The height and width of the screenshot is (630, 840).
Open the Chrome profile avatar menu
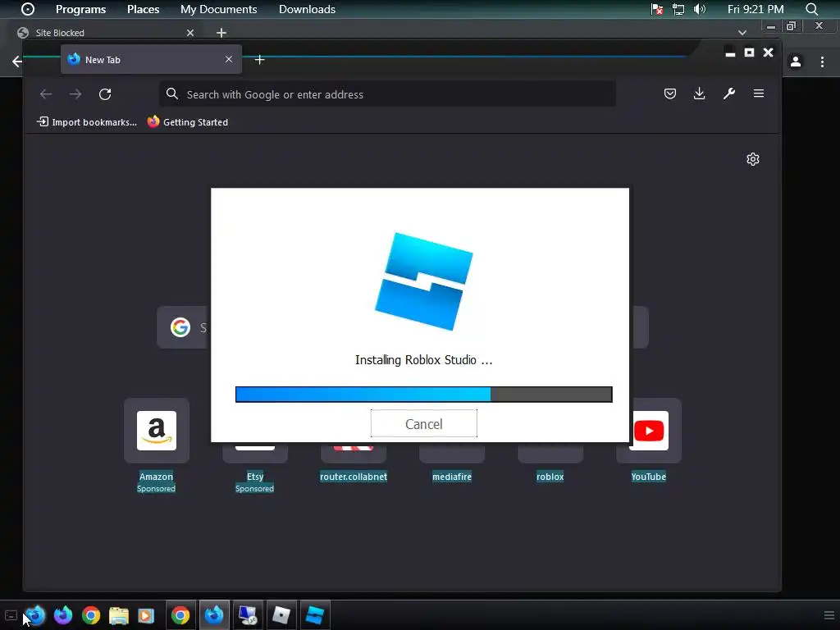(796, 62)
